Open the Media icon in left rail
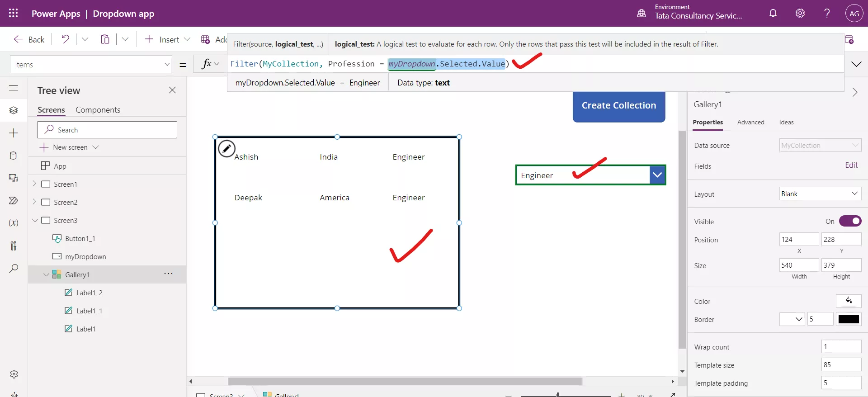 (14, 178)
